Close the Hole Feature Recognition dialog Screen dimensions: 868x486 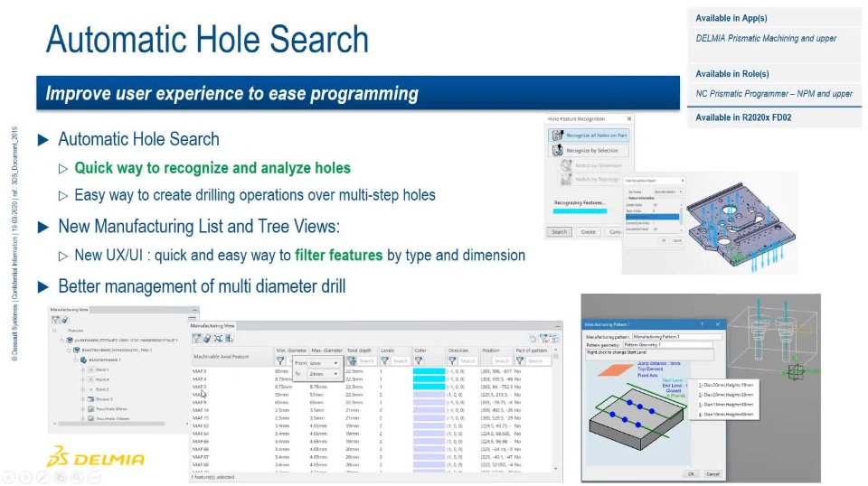tap(629, 119)
